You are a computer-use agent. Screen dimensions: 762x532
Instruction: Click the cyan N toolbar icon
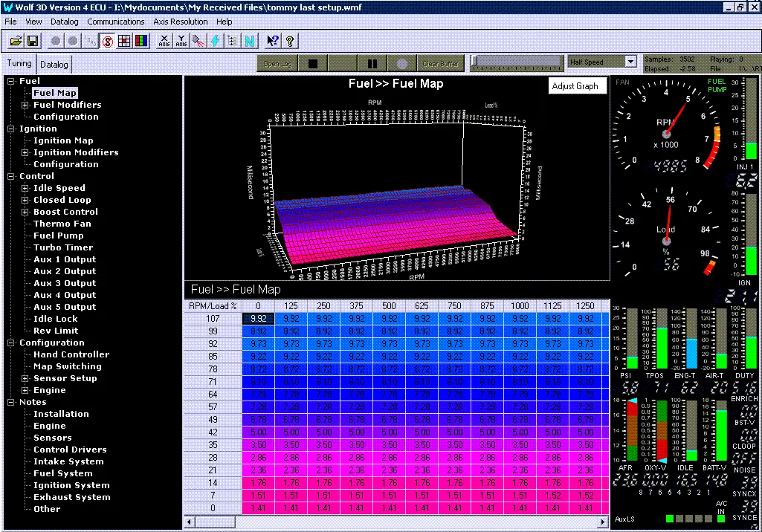(x=250, y=41)
